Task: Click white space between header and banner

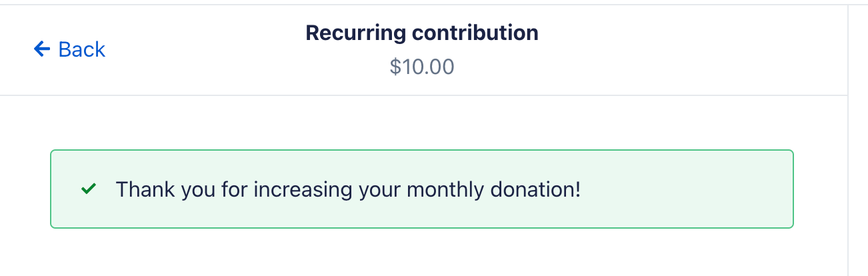Action: pyautogui.click(x=421, y=123)
